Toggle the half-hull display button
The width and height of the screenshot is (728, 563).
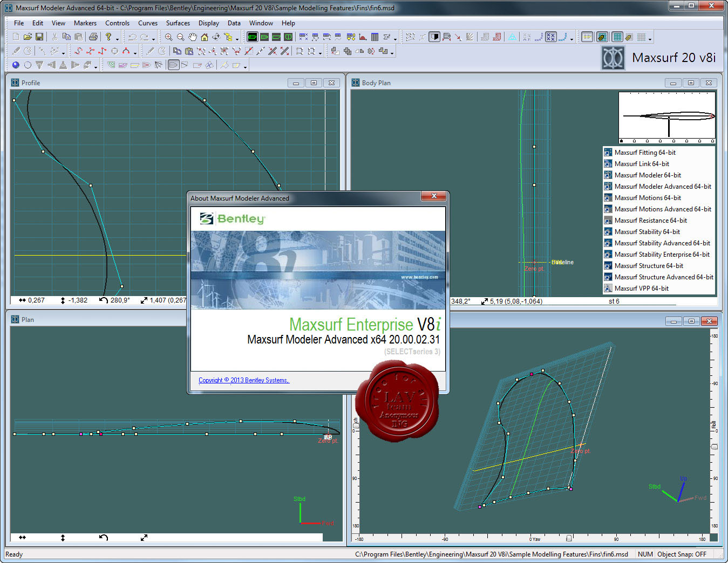pyautogui.click(x=434, y=37)
